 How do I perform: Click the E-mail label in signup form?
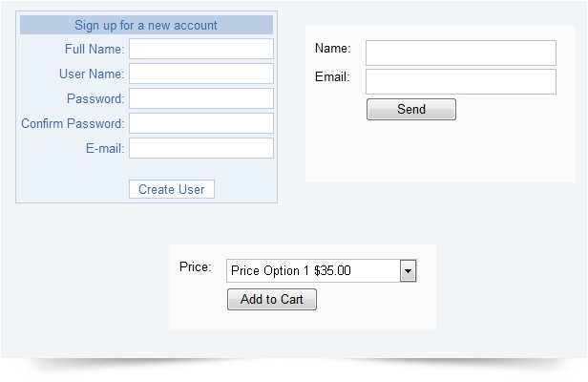pos(105,148)
